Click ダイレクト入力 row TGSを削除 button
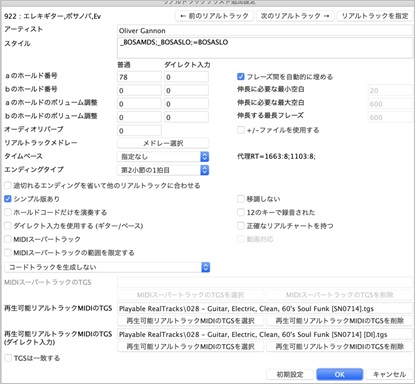Screen dimensions: 415x384 tap(339, 347)
